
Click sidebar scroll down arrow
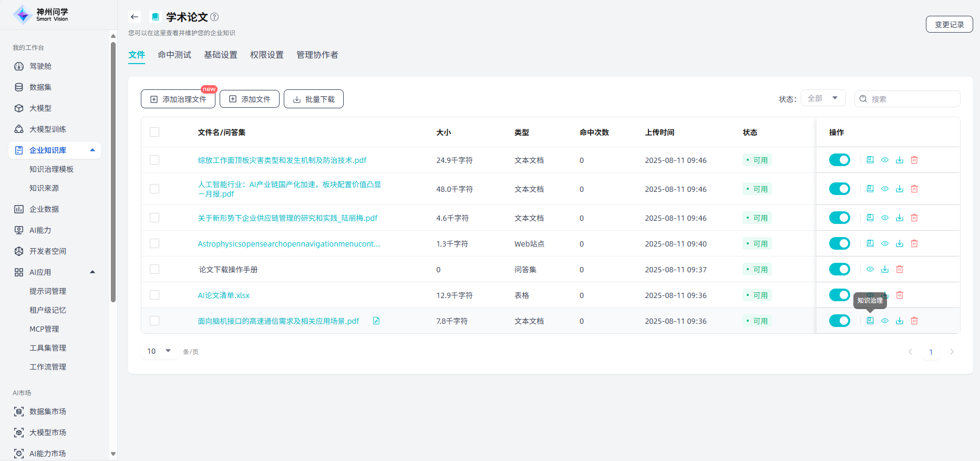113,454
